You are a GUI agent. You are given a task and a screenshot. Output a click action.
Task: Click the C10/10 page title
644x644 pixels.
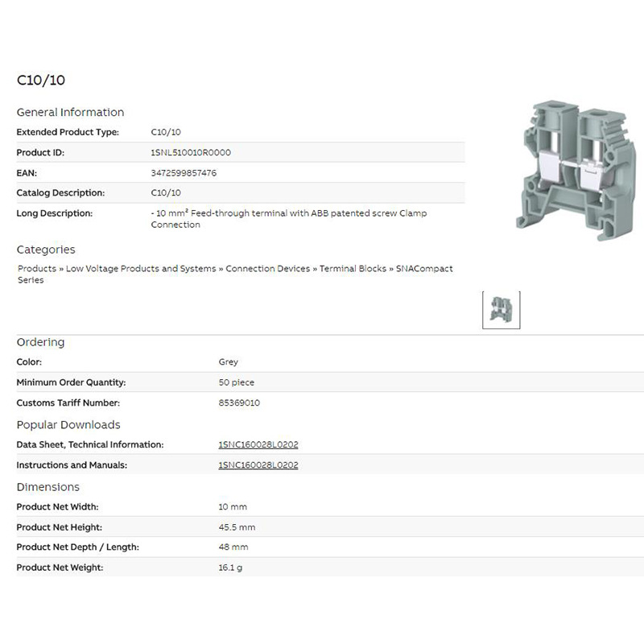point(41,80)
